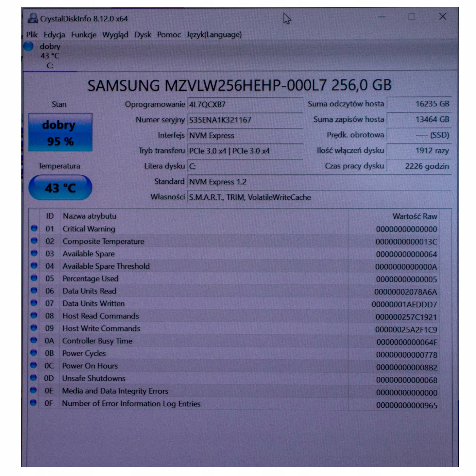Screen dimensions: 476x476
Task: Click the blue dot beside Available Spare
Action: click(34, 253)
